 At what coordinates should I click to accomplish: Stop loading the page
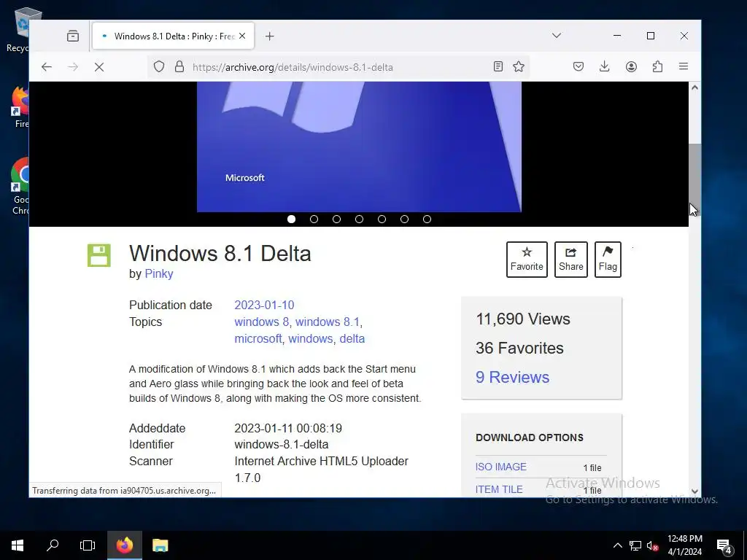pos(99,67)
